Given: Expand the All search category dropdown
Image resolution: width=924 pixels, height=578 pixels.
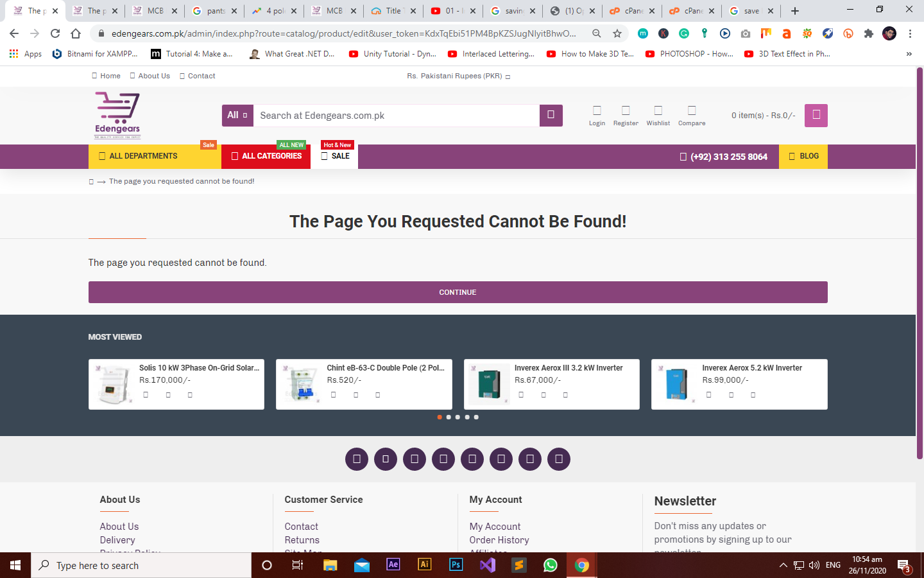Looking at the screenshot, I should pyautogui.click(x=237, y=116).
